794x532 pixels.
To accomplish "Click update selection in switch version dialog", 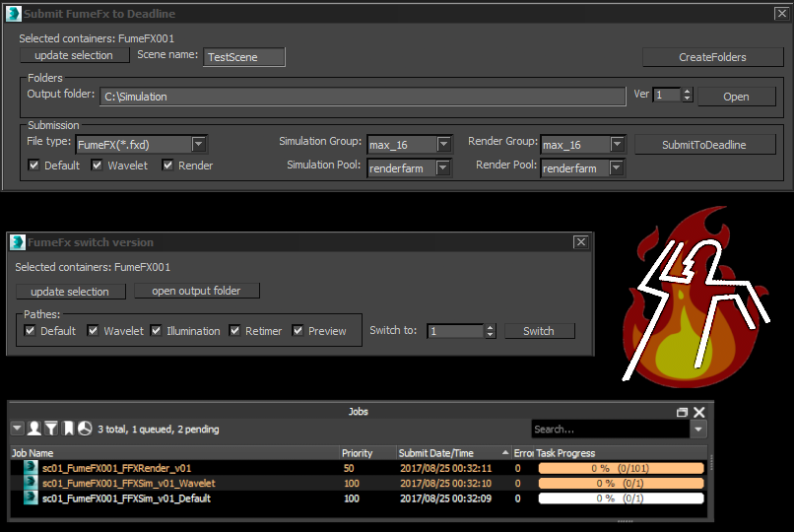I will click(x=70, y=292).
